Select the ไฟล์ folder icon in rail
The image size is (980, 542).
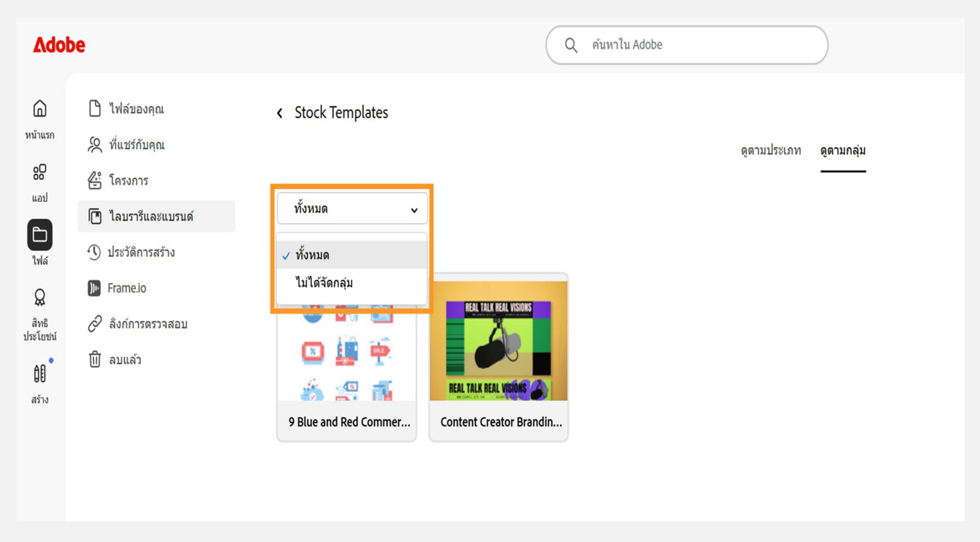tap(40, 234)
